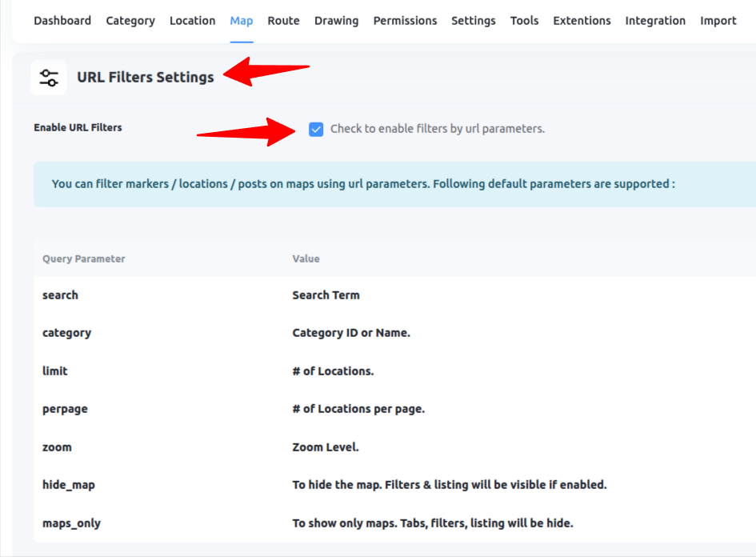
Task: Click the URL Filters Settings sliders icon
Action: (49, 77)
